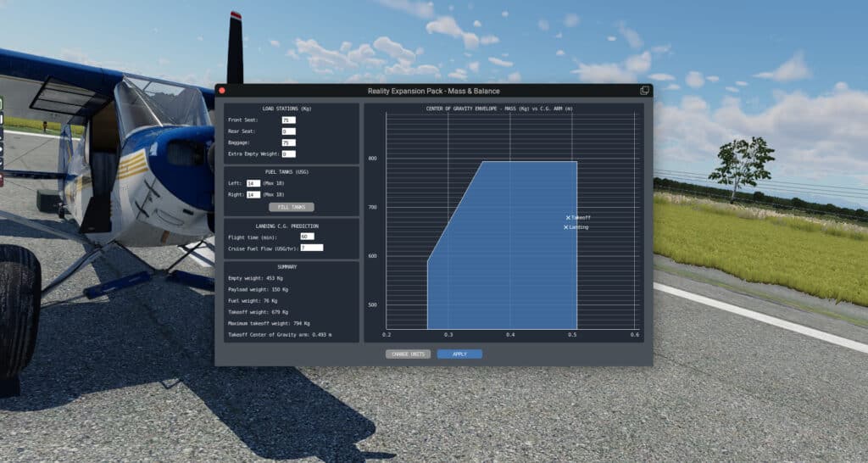Select the Front Seat weight field

pyautogui.click(x=288, y=120)
